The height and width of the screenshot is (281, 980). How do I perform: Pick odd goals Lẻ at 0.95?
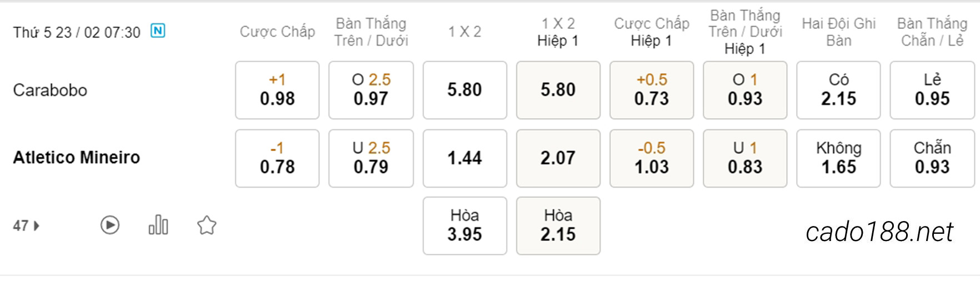tap(932, 90)
